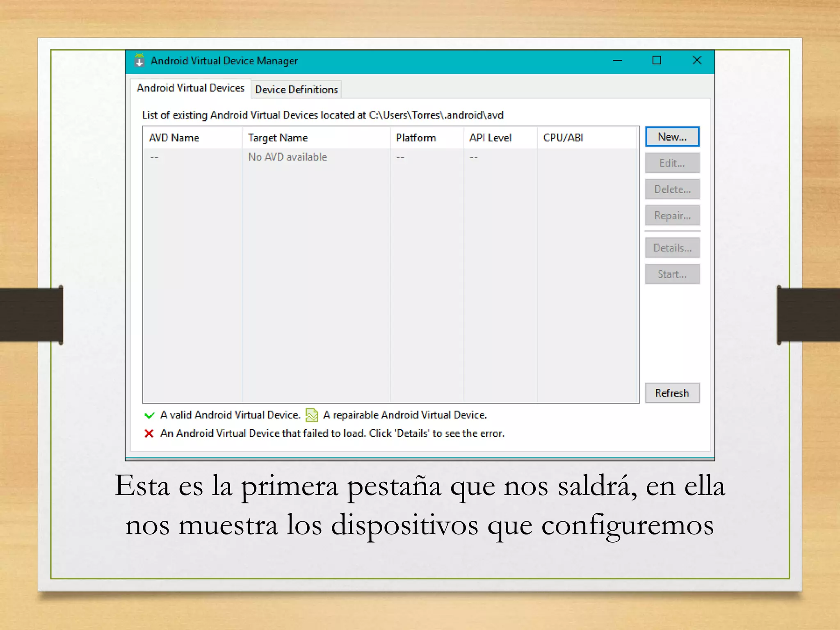Click the red failed-to-load X icon

click(x=149, y=434)
